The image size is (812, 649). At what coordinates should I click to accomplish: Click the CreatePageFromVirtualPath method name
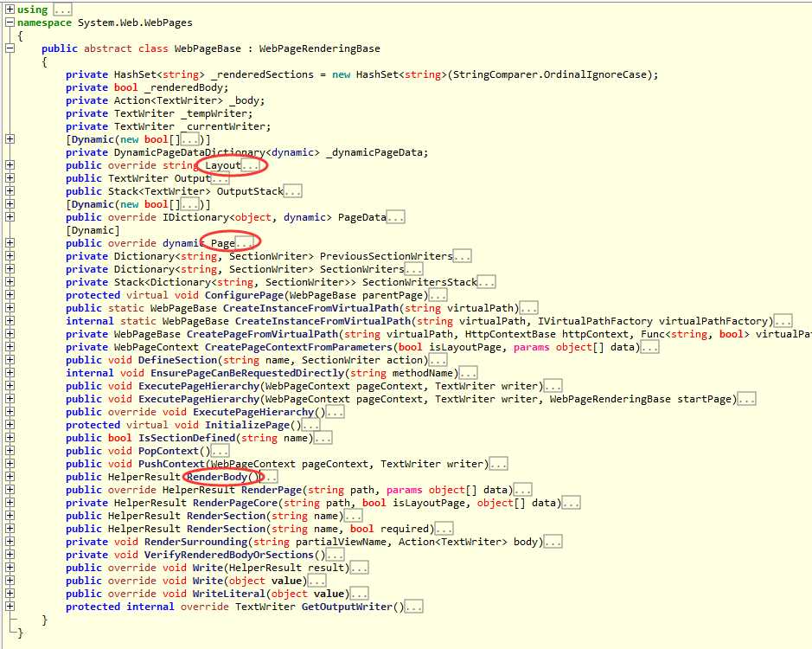[262, 334]
